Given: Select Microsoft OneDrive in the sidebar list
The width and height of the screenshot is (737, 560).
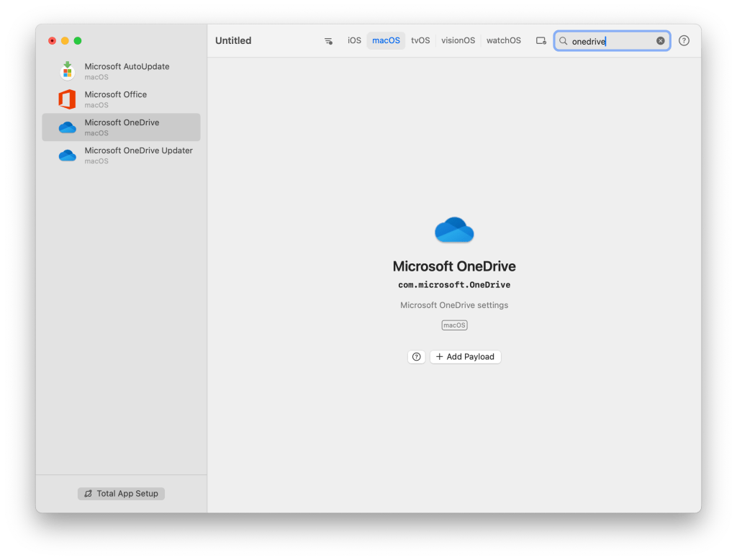Looking at the screenshot, I should [121, 127].
